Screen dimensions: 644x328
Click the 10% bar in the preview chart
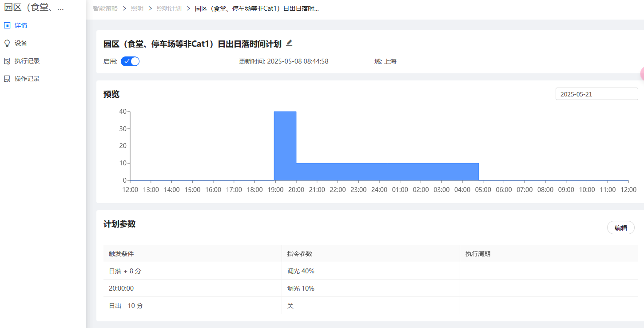pos(387,172)
